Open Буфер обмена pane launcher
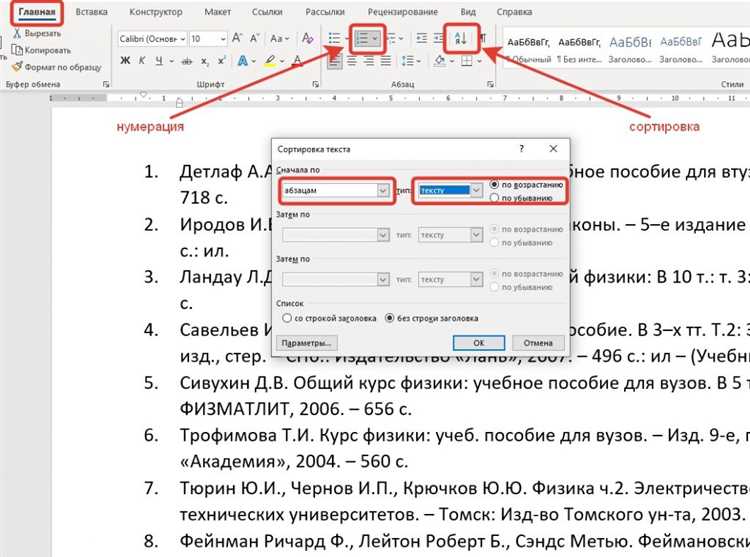The width and height of the screenshot is (750, 557). click(x=106, y=84)
